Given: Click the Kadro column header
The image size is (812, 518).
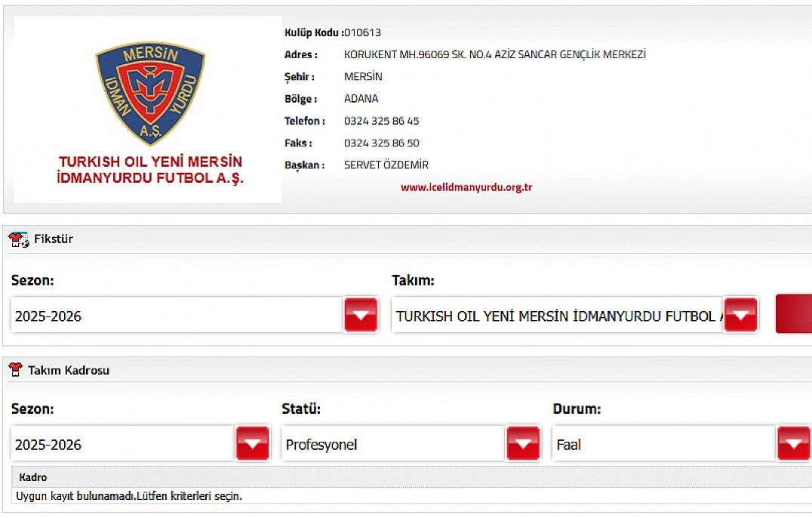Looking at the screenshot, I should (x=33, y=477).
